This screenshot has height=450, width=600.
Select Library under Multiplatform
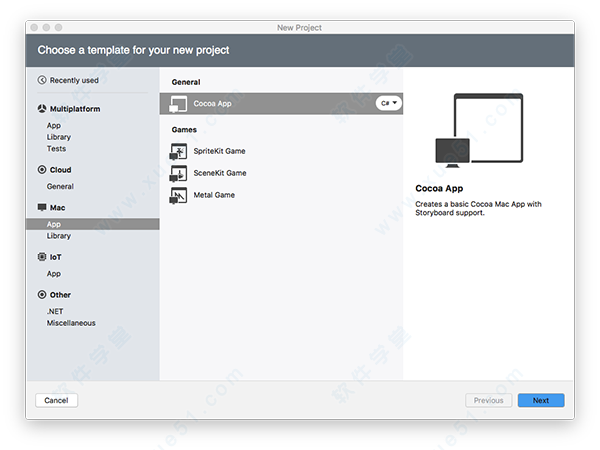click(x=59, y=137)
